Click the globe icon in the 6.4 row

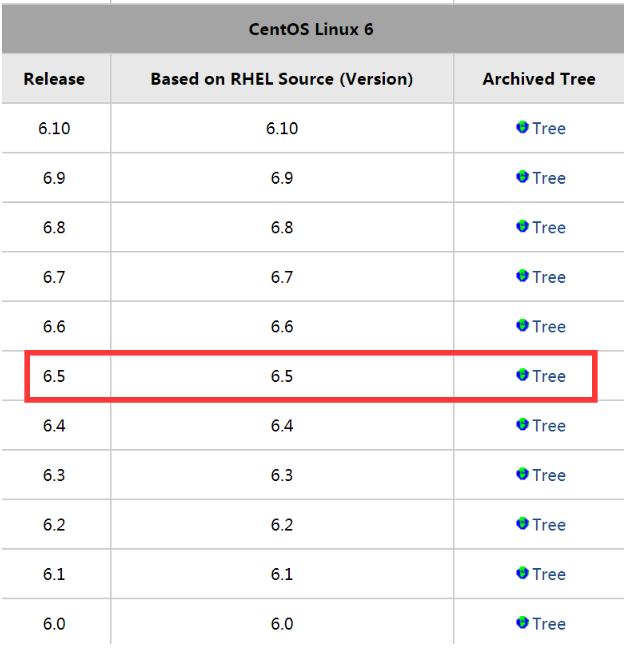522,425
